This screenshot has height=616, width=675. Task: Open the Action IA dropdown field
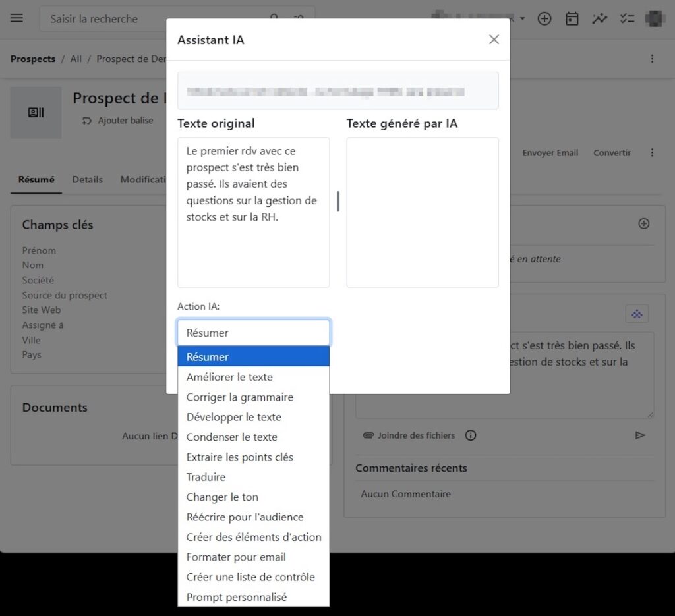pyautogui.click(x=253, y=333)
